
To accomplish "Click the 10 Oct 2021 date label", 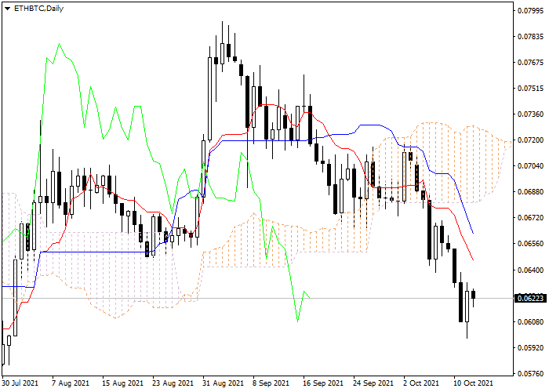I will [474, 383].
